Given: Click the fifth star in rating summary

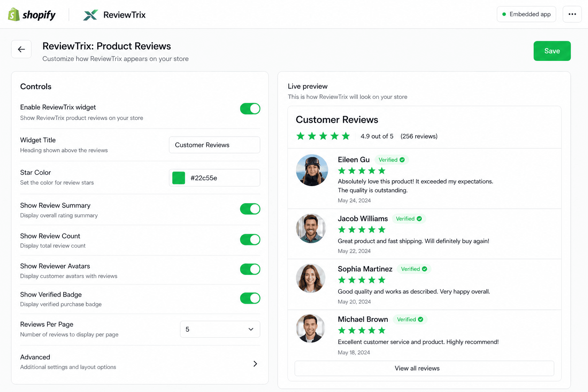Looking at the screenshot, I should click(x=346, y=136).
